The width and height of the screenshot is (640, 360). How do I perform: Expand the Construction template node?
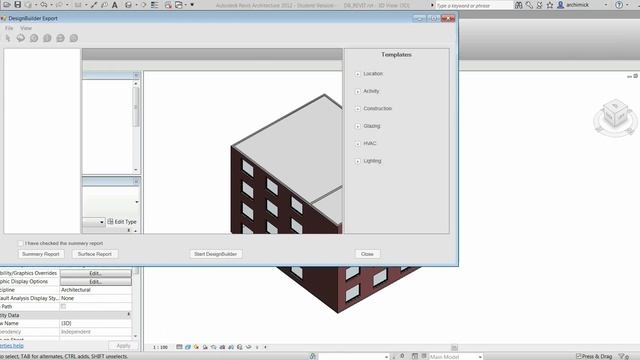pyautogui.click(x=358, y=109)
